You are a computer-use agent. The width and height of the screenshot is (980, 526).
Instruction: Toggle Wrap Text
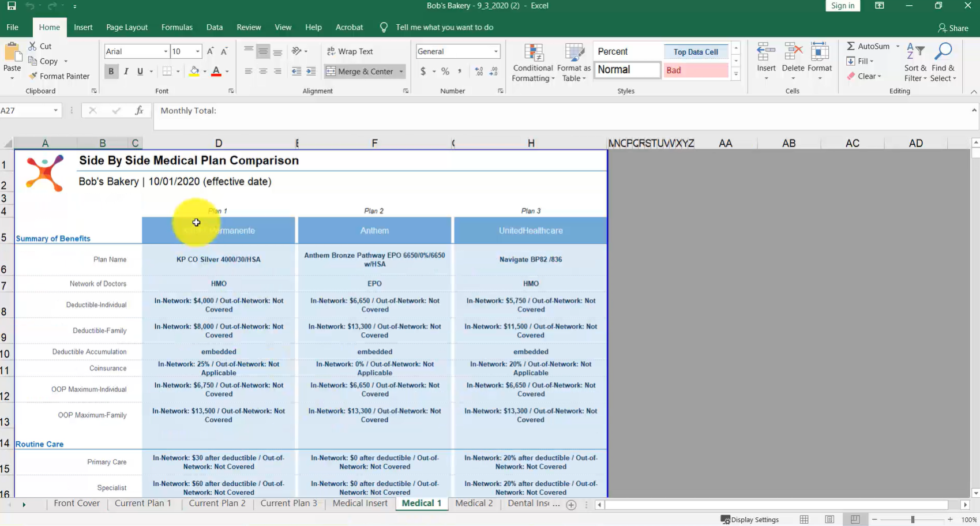click(x=350, y=51)
